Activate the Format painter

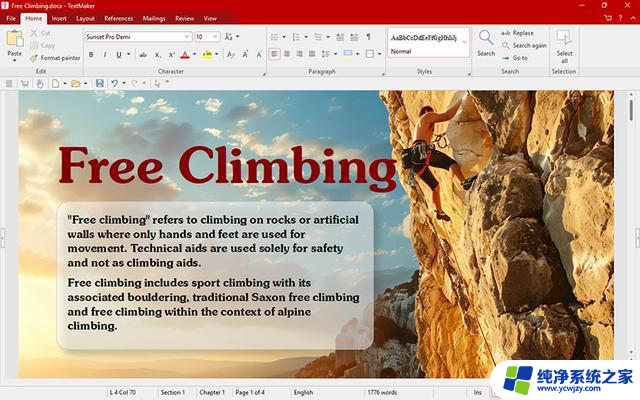(x=55, y=58)
